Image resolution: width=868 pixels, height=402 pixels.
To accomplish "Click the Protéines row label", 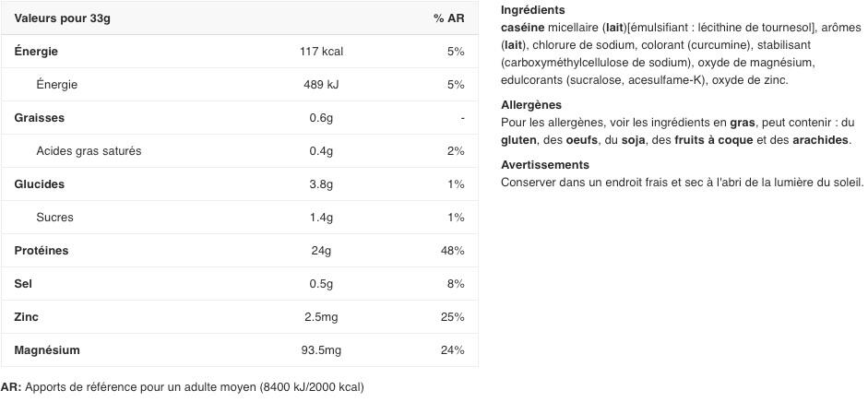I will pos(42,251).
